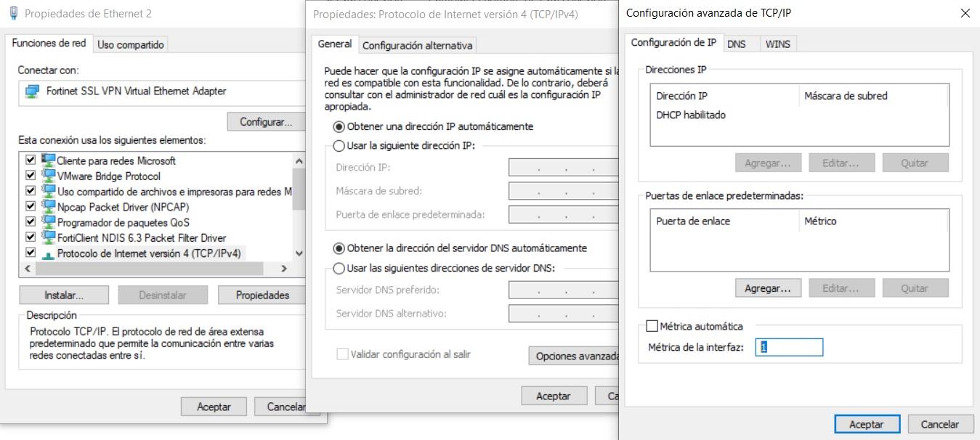Screen dimensions: 980x440
Task: Click the Npcap Packet Driver icon
Action: 49,206
